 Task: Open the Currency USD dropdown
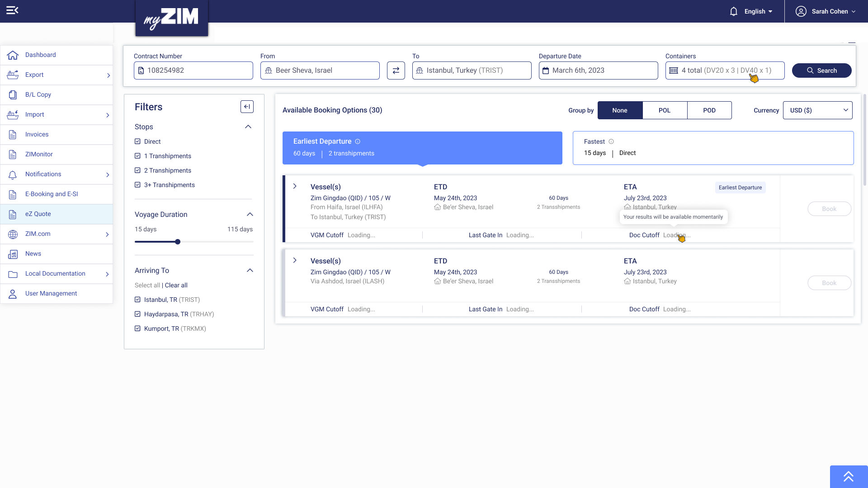pyautogui.click(x=817, y=110)
